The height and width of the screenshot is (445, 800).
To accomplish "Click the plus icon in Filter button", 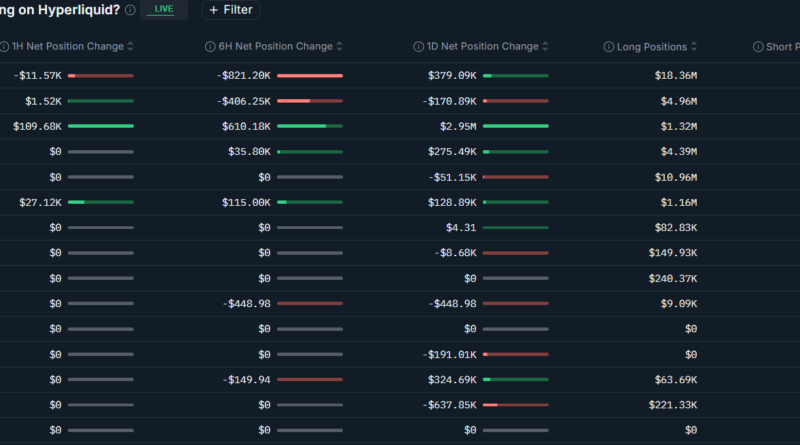I will click(x=213, y=10).
